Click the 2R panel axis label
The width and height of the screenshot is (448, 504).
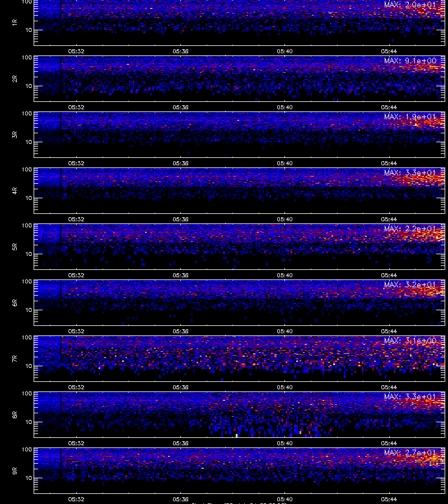pyautogui.click(x=15, y=79)
